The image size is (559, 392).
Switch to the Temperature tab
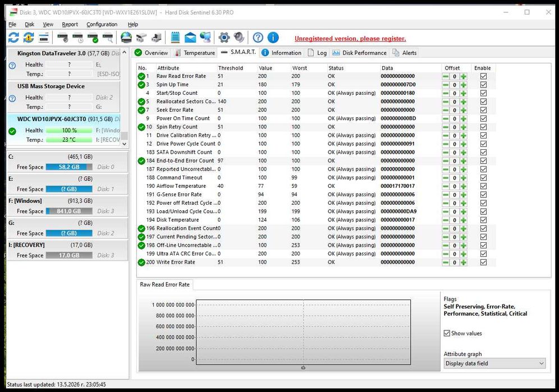click(195, 53)
